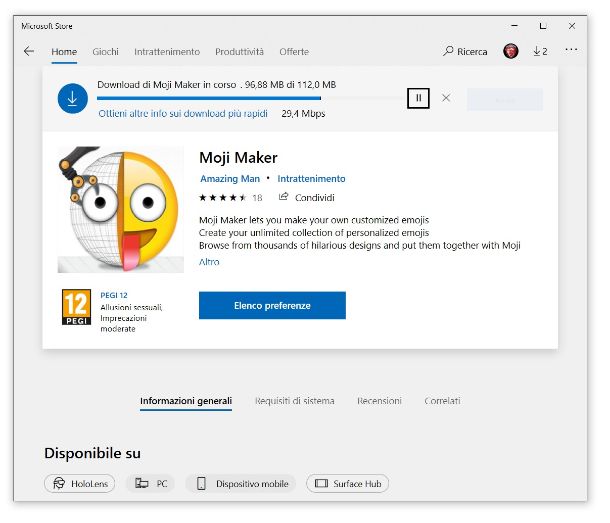Cancel the Moji Maker download
The height and width of the screenshot is (523, 610).
[x=446, y=98]
